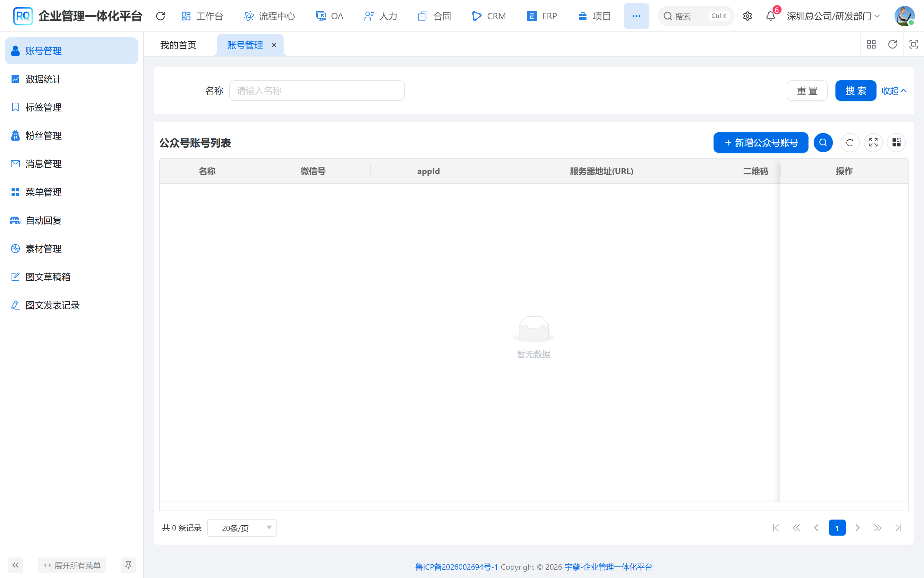Click 展开所有菜单 button
The height and width of the screenshot is (578, 924).
(72, 565)
